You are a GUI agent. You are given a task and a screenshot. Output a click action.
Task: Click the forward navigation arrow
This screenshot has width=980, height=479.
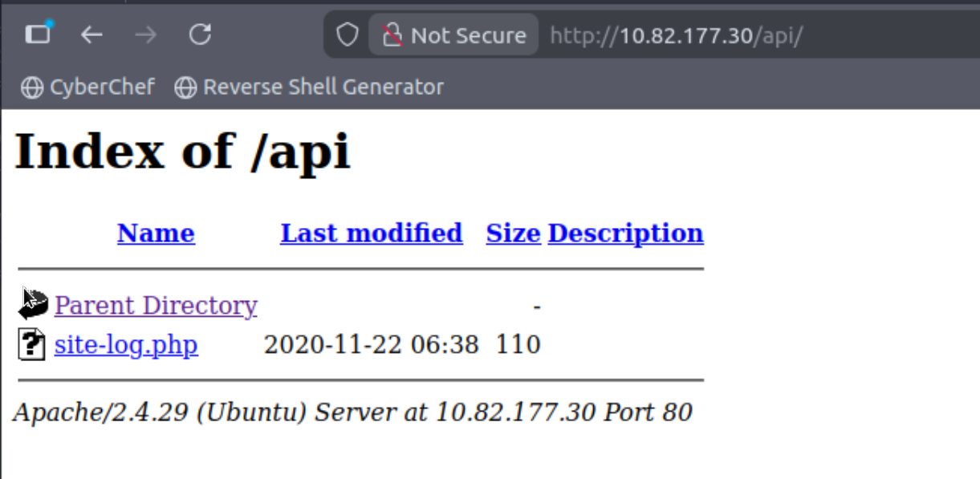tap(145, 35)
